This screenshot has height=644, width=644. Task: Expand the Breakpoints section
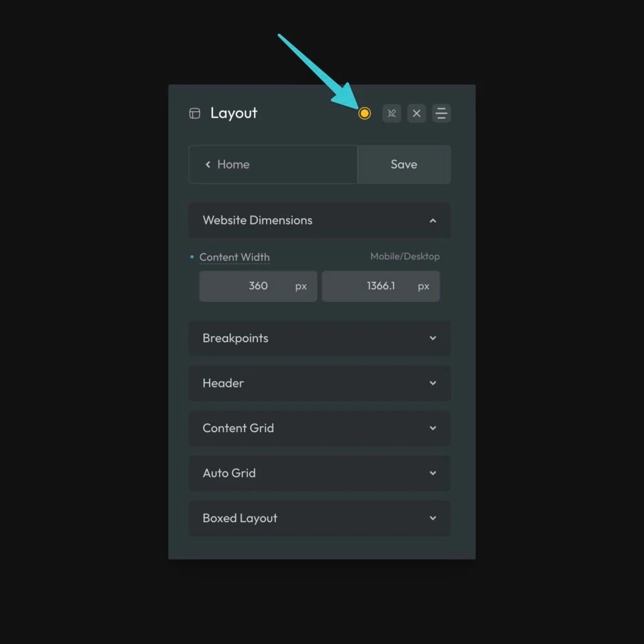click(x=319, y=338)
